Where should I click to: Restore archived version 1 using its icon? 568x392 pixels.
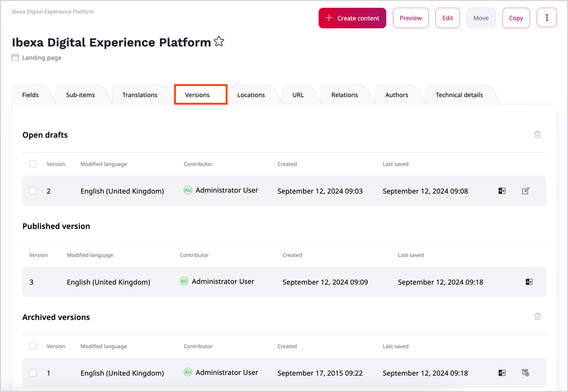click(525, 373)
